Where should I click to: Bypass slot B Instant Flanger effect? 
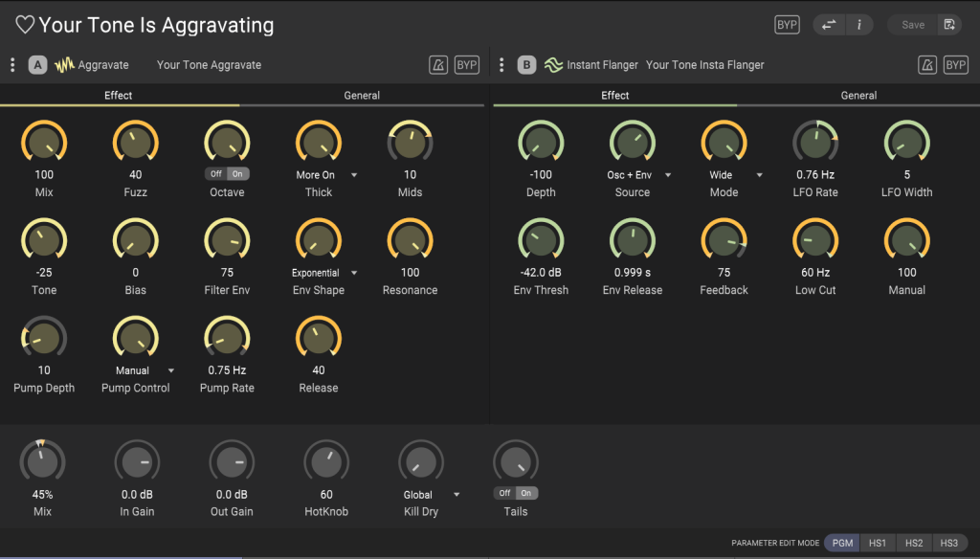click(x=956, y=65)
